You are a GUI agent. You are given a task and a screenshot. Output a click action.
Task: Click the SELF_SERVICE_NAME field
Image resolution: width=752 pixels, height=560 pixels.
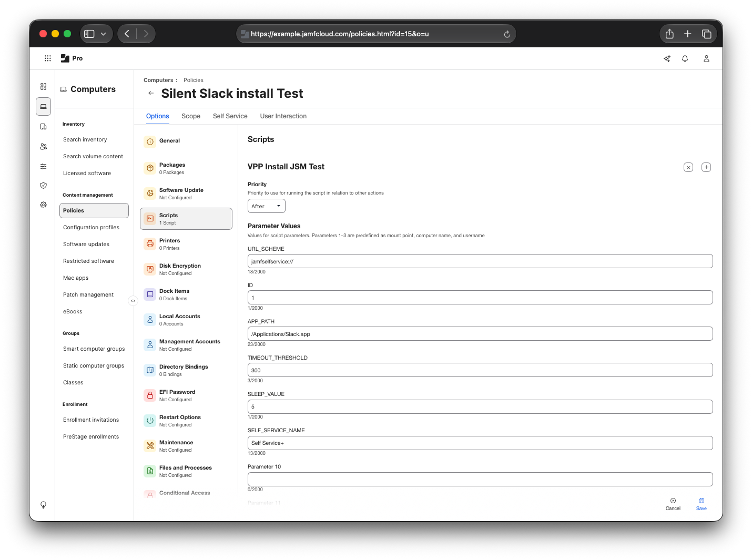click(480, 443)
